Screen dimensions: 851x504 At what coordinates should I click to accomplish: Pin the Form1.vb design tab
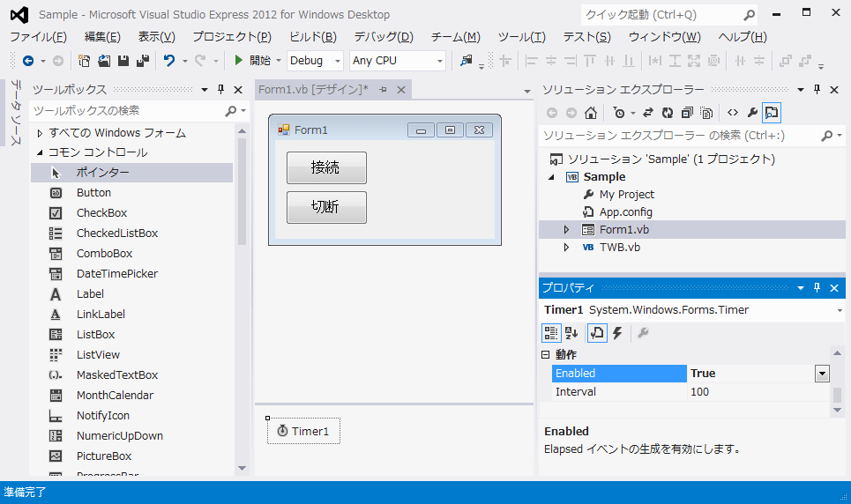[x=383, y=90]
